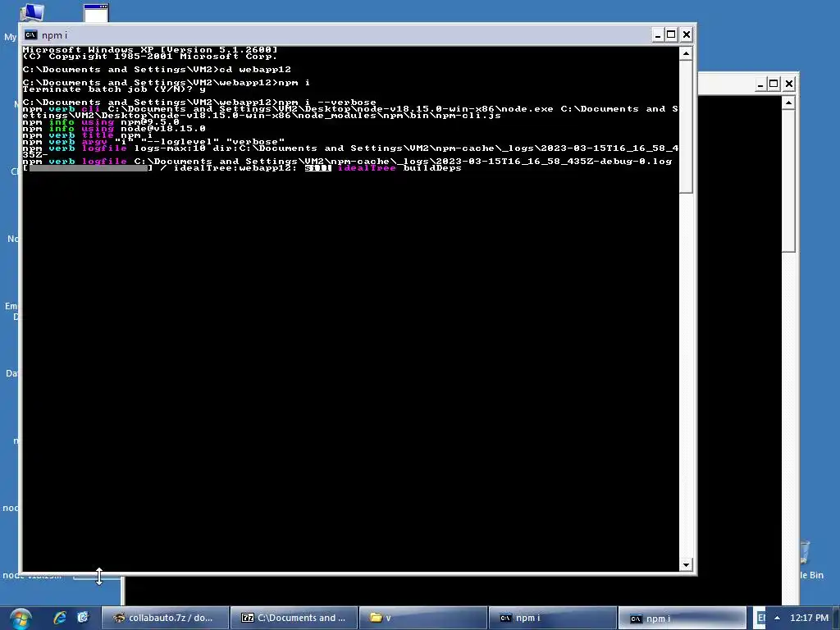Activate the highlighted npm i taskbar button

[682, 619]
